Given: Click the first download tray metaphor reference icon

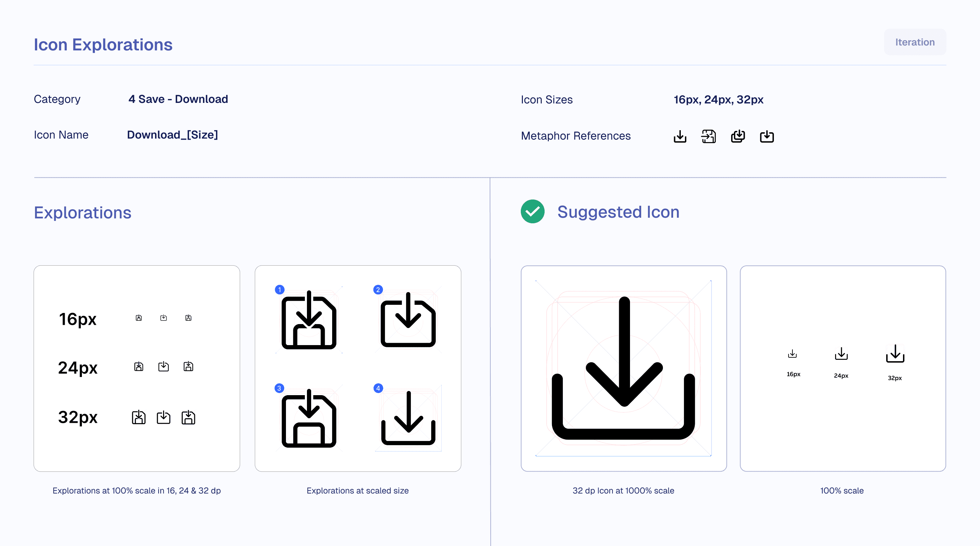Looking at the screenshot, I should click(680, 136).
